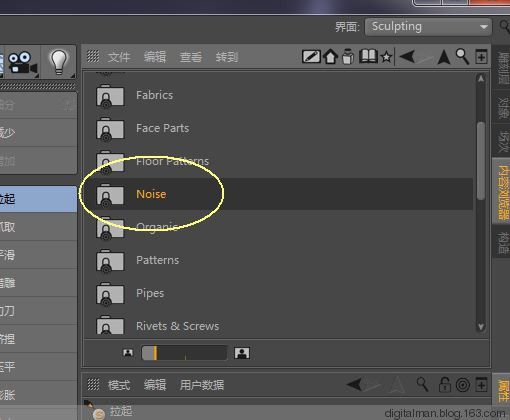Navigate back with browser left arrow
This screenshot has height=420, width=510.
(407, 56)
